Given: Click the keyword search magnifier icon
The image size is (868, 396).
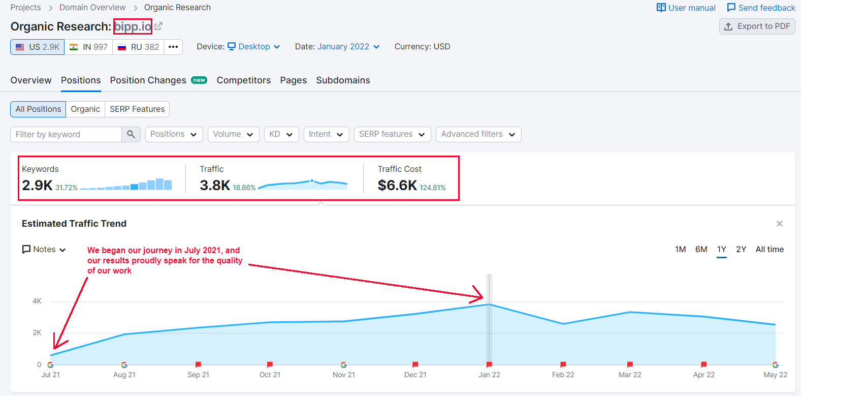Looking at the screenshot, I should click(x=131, y=134).
